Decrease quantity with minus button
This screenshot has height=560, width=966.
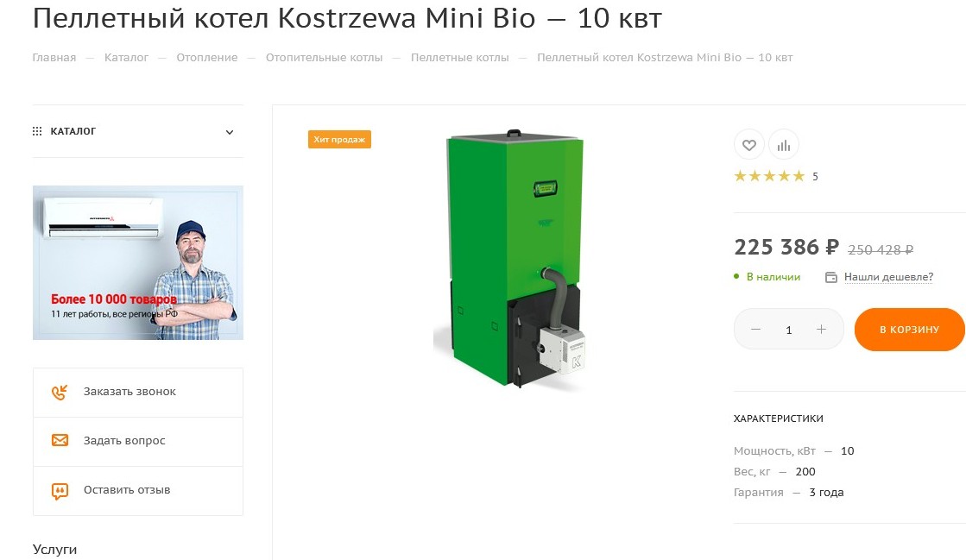tap(756, 330)
